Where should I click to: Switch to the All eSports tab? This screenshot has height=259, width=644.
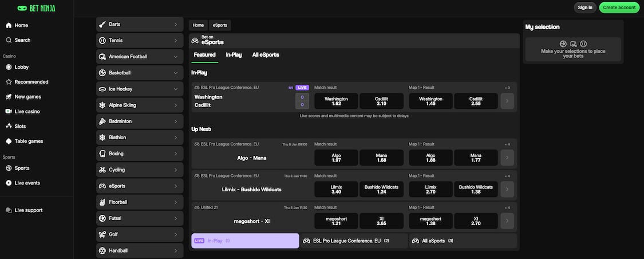coord(266,54)
